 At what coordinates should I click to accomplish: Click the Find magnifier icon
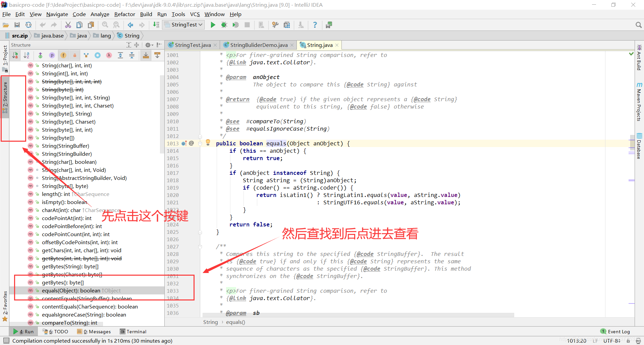[105, 25]
